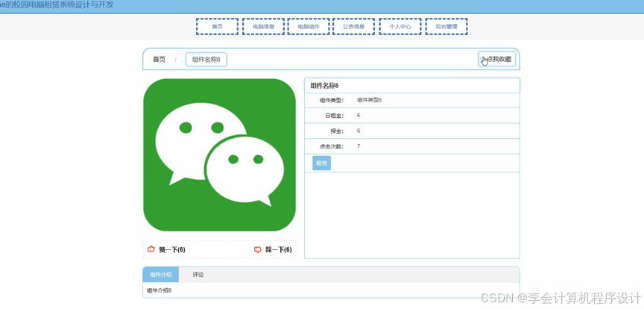Image resolution: width=644 pixels, height=309 pixels.
Task: Select 公告信息 in the navigation bar
Action: [353, 26]
